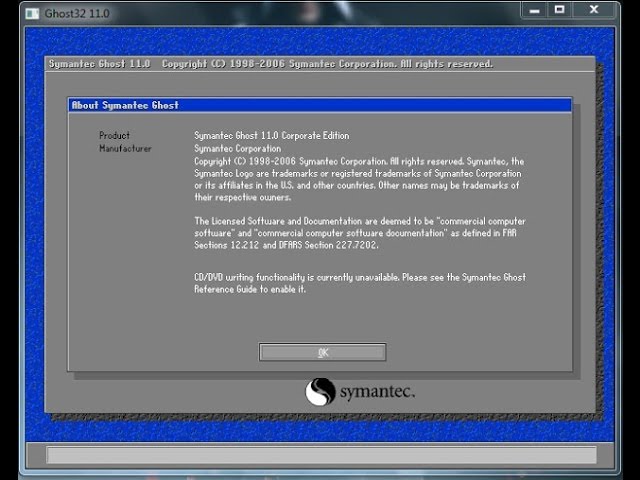The image size is (640, 480).
Task: Select the 'Manufacturer' label text
Action: coord(125,149)
